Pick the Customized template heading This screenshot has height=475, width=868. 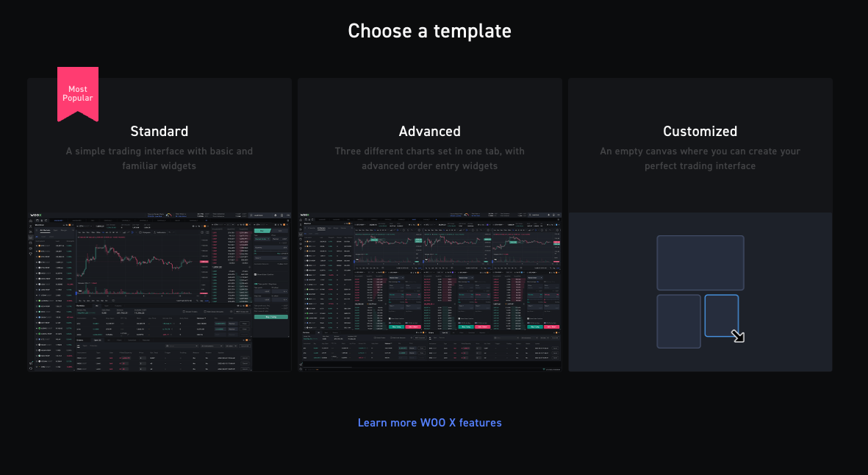700,131
